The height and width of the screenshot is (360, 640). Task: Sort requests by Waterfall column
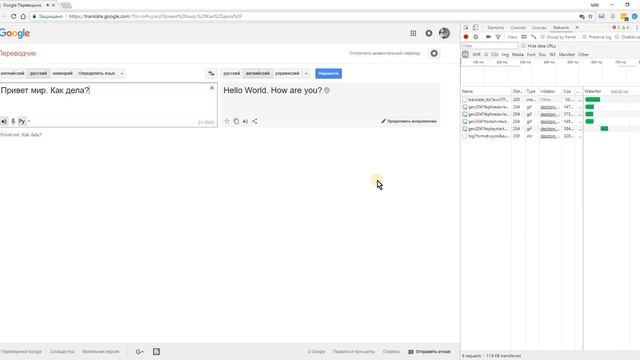(x=611, y=91)
